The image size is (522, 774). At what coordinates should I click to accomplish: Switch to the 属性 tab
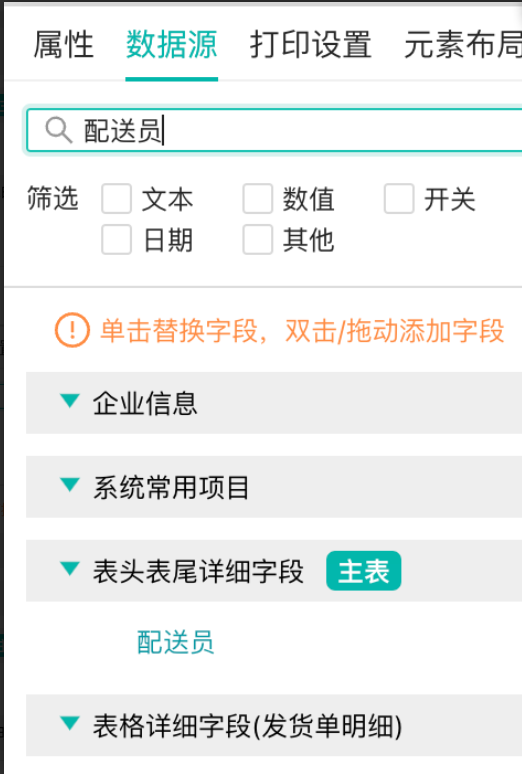tap(64, 44)
